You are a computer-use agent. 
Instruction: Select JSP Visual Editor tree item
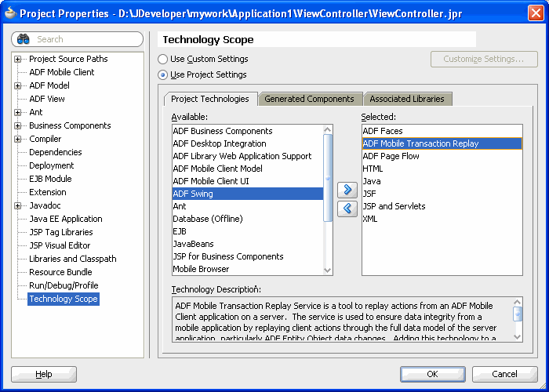(x=60, y=245)
